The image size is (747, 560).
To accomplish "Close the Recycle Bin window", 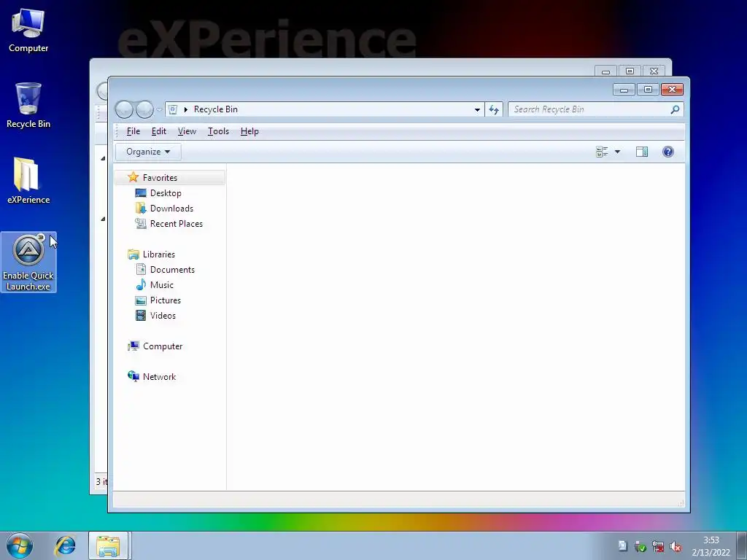I will 672,90.
